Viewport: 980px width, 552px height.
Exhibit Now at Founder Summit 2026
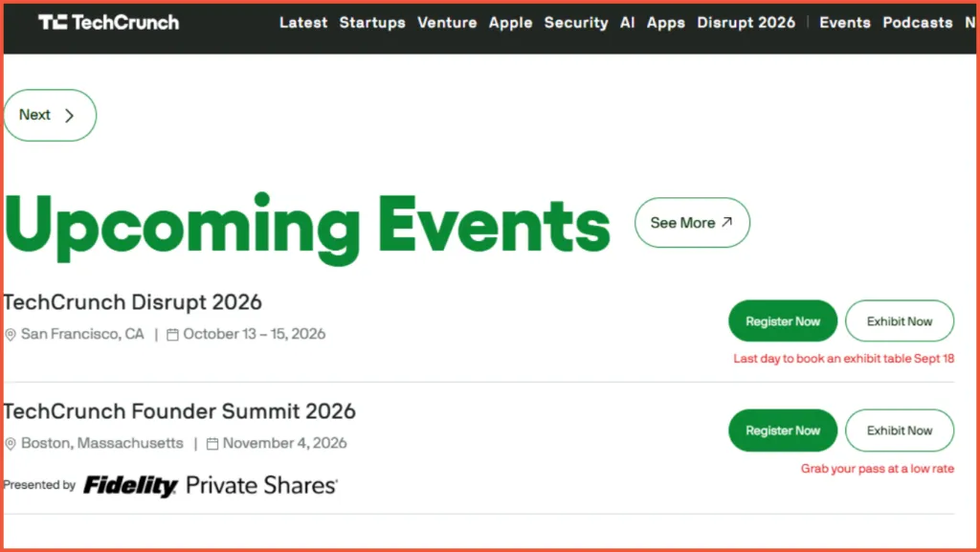900,431
